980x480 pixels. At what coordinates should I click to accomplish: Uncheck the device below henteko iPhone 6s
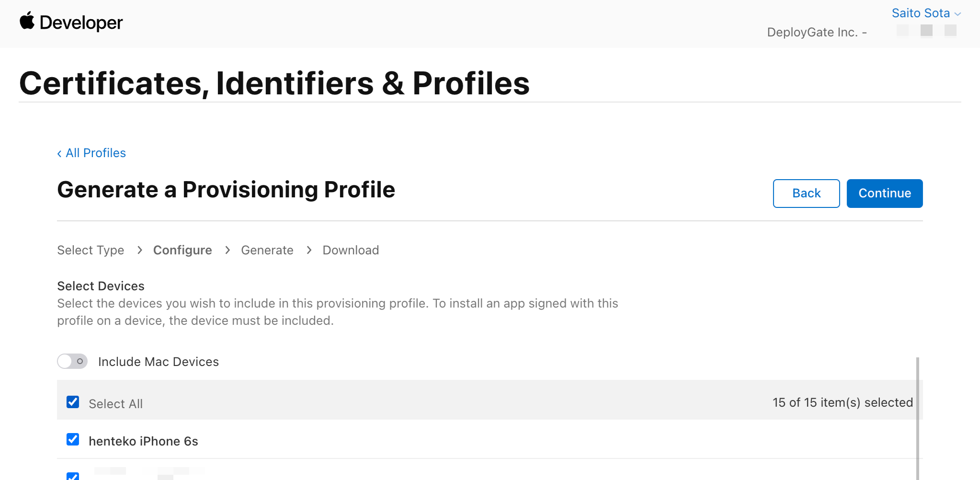72,477
